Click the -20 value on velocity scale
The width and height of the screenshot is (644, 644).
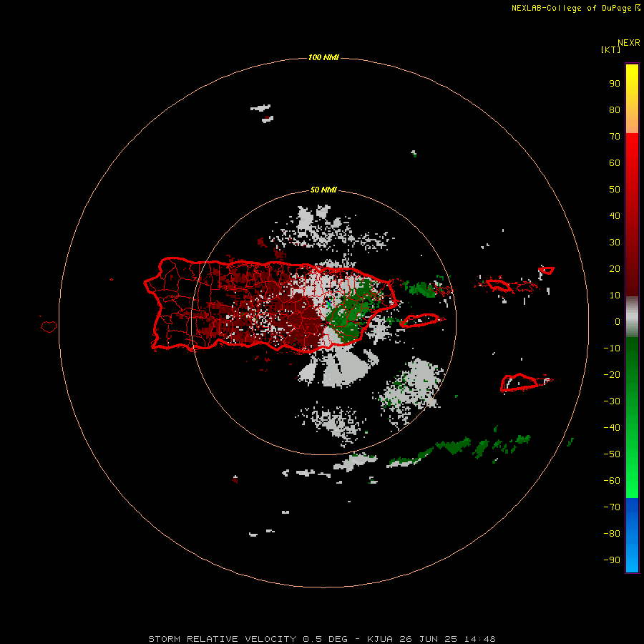[x=612, y=375]
